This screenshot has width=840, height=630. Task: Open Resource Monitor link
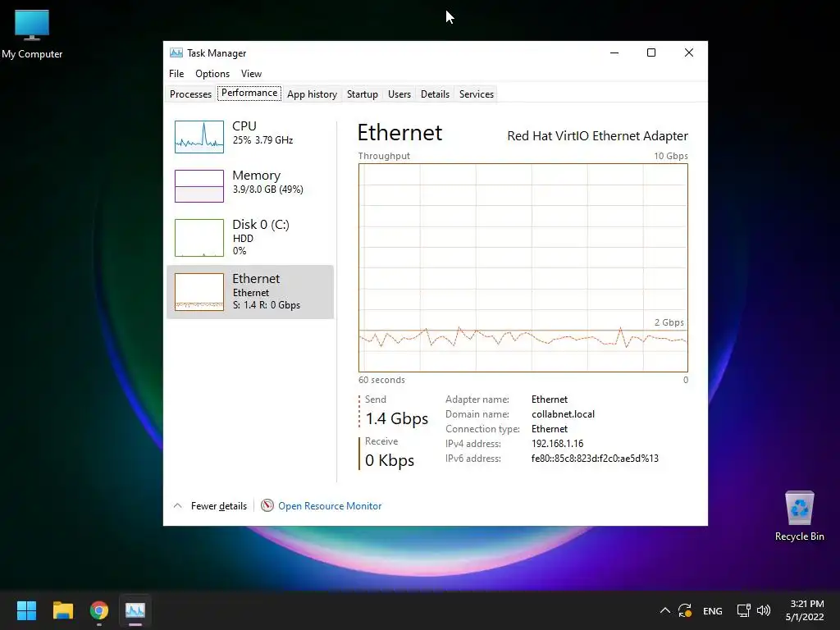pyautogui.click(x=330, y=505)
